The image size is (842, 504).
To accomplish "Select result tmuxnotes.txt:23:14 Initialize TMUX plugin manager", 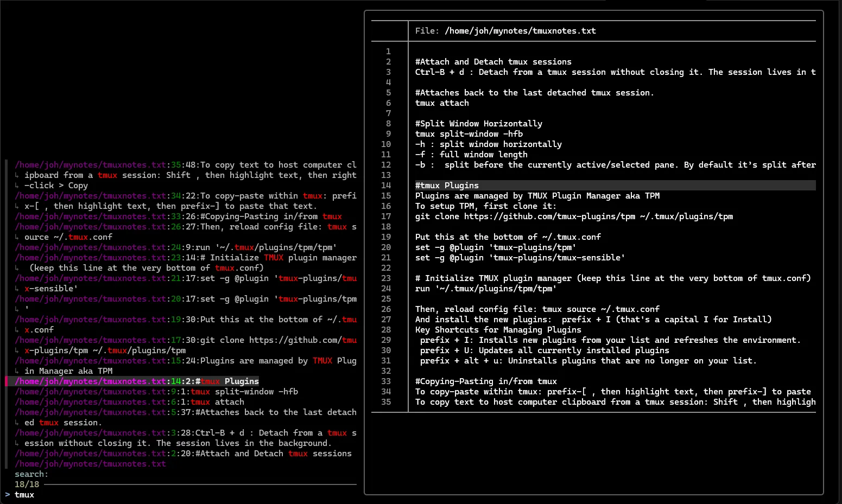I will [x=186, y=263].
